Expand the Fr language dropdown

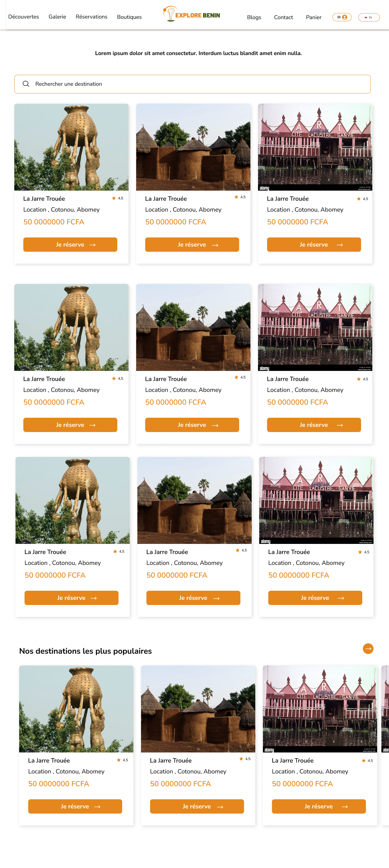click(369, 18)
